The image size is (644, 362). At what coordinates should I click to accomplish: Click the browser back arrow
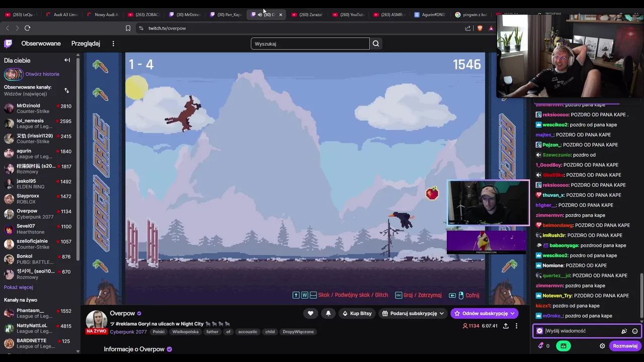point(7,28)
